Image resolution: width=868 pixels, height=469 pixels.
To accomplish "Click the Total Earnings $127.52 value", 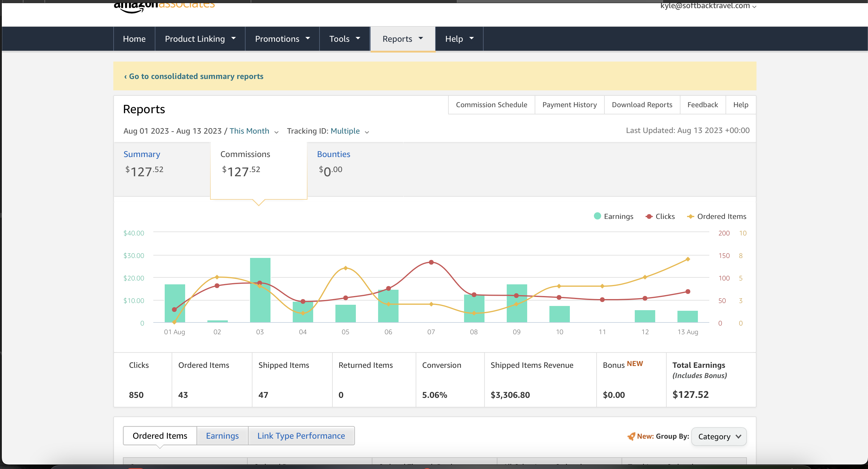I will (x=690, y=395).
